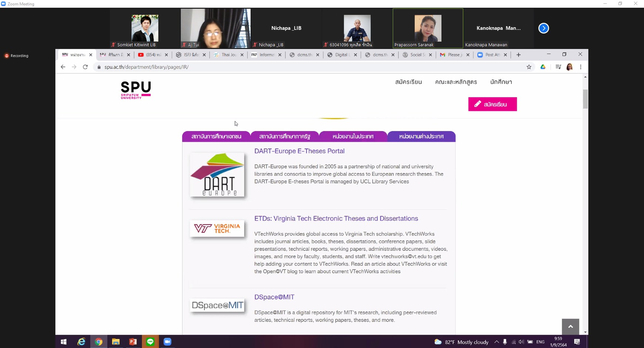Image resolution: width=644 pixels, height=348 pixels.
Task: Select the สถาบันการศึกษาภาครัฐ tab
Action: [285, 137]
